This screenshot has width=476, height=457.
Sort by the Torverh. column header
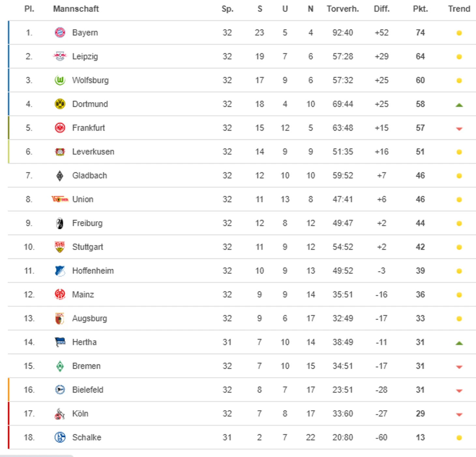click(x=343, y=9)
